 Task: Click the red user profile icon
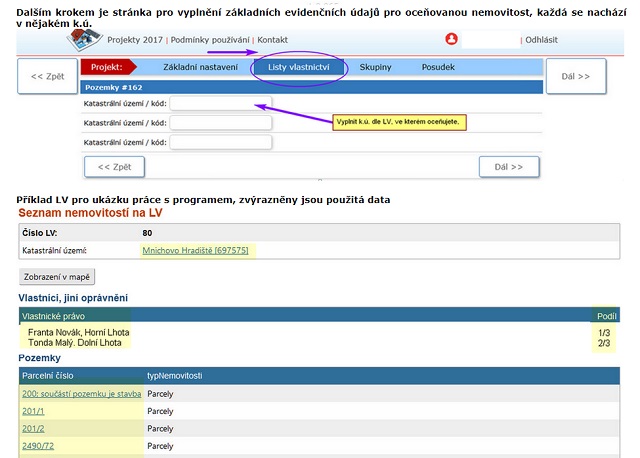451,39
